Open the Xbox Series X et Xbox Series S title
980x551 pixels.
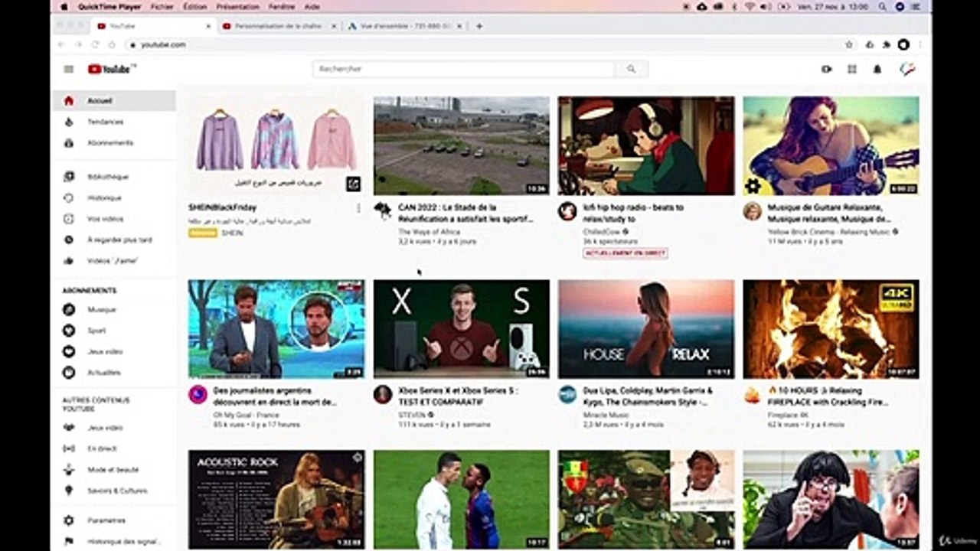click(458, 396)
